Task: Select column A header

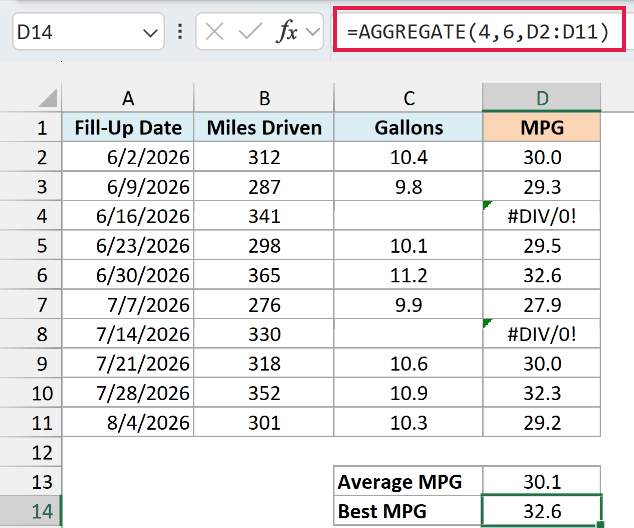Action: (x=128, y=98)
